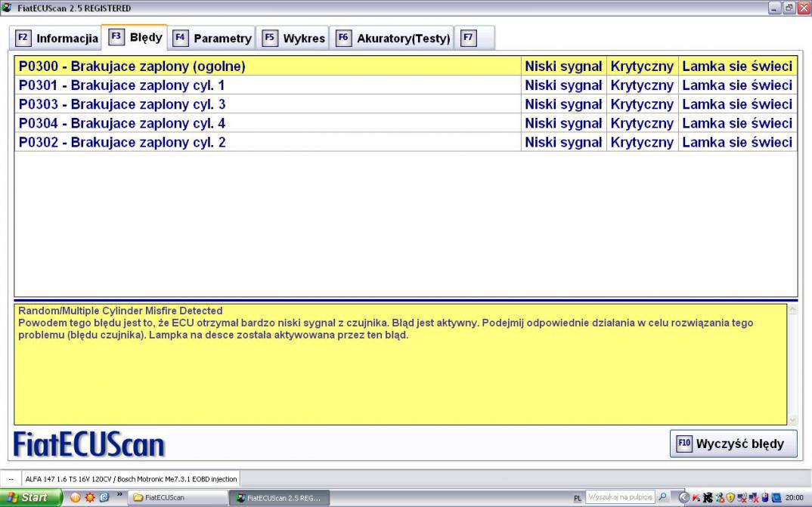This screenshot has width=812, height=507.
Task: Select fault P0301 Brakujace zaplony cyl. 1
Action: coord(406,85)
